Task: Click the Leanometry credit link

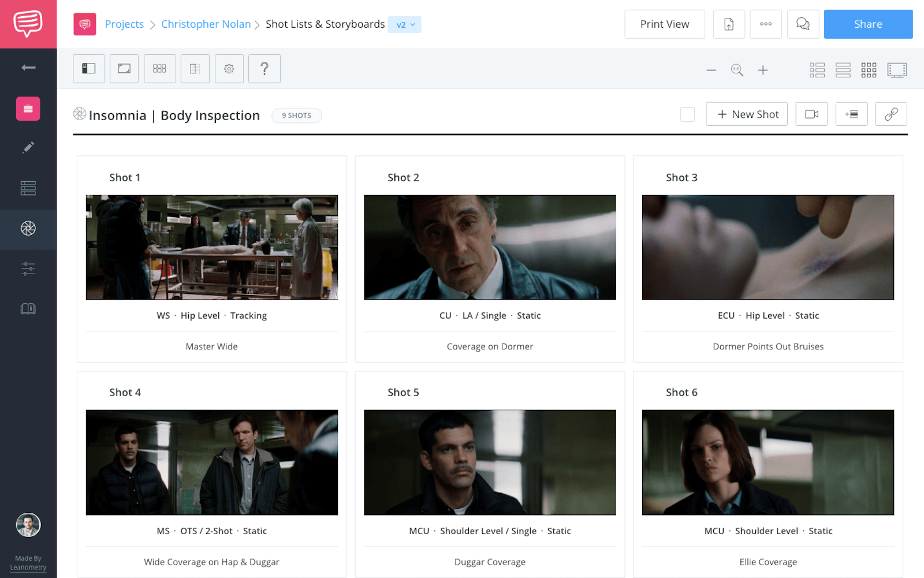Action: (28, 568)
